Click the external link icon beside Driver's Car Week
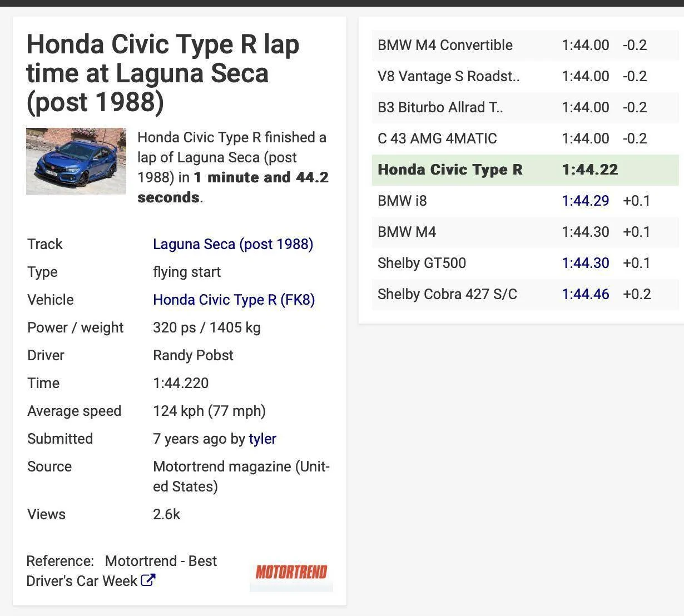The height and width of the screenshot is (616, 684). tap(147, 580)
